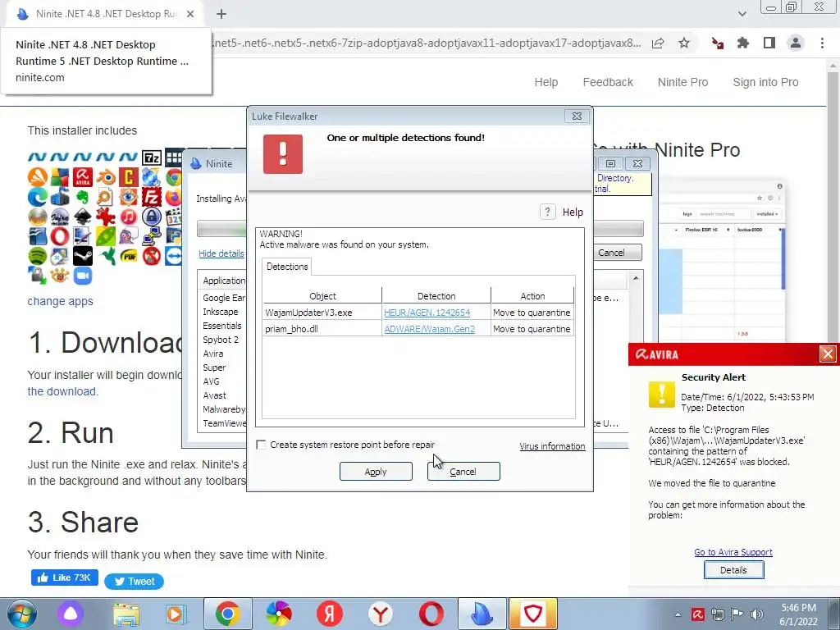Screen dimensions: 840x630
Task: Click the red extension icon in Chrome toolbar
Action: point(717,43)
